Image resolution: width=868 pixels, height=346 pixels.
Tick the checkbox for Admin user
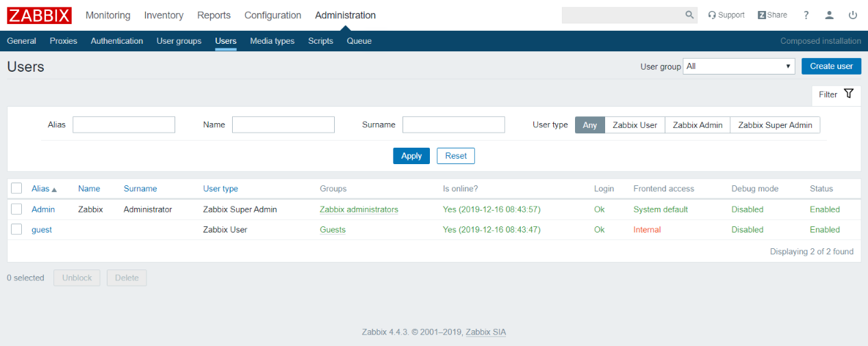click(x=16, y=209)
